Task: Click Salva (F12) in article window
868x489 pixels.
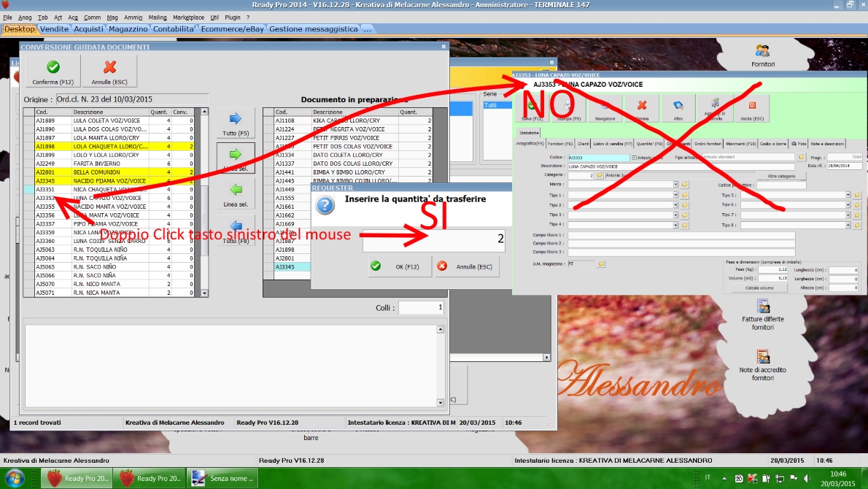Action: [x=532, y=109]
